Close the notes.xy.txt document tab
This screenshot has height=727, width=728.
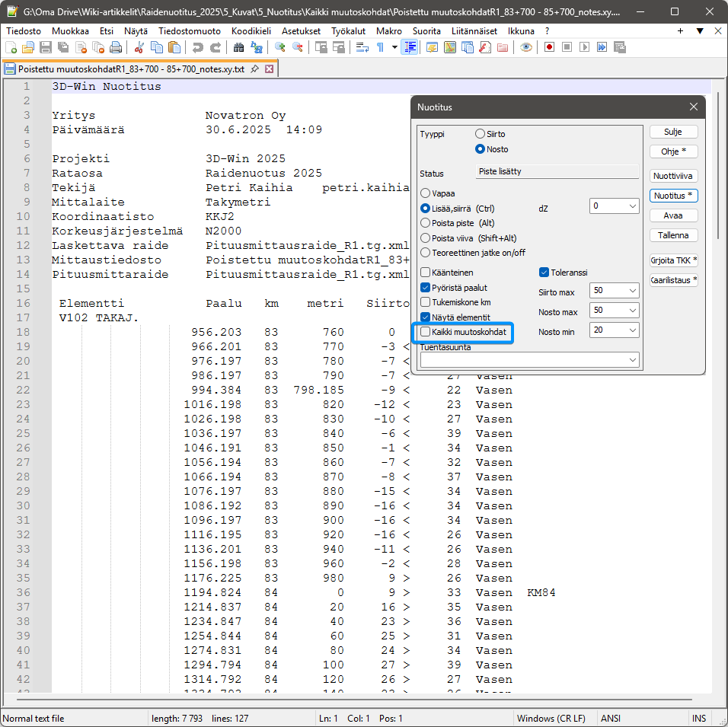point(269,69)
